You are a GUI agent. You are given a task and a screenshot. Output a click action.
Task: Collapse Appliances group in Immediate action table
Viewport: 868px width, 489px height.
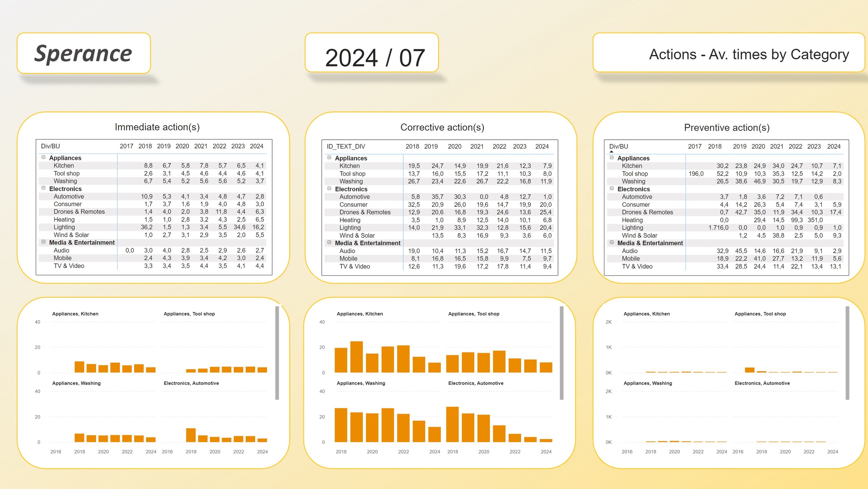point(43,157)
